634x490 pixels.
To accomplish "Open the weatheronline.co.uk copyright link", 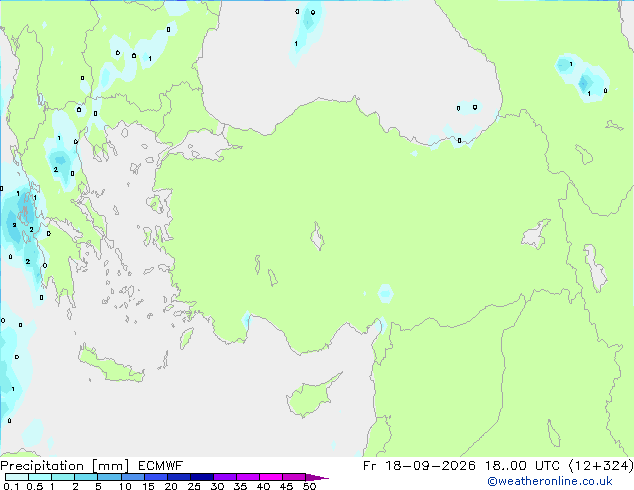I will [x=549, y=481].
